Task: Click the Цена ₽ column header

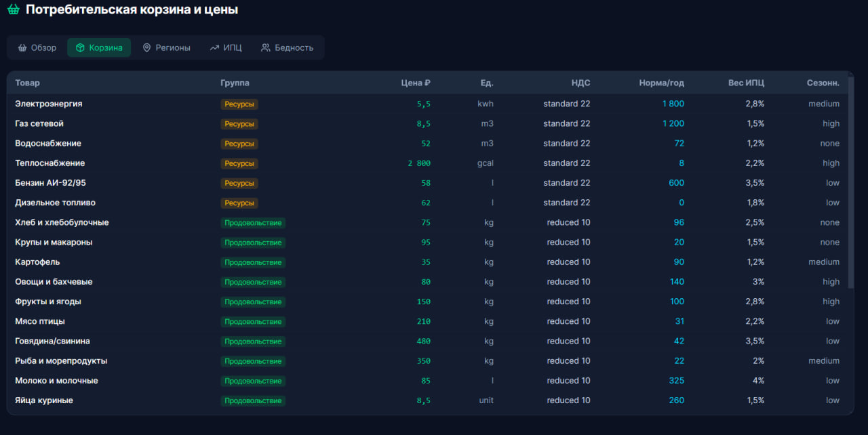Action: click(x=416, y=83)
